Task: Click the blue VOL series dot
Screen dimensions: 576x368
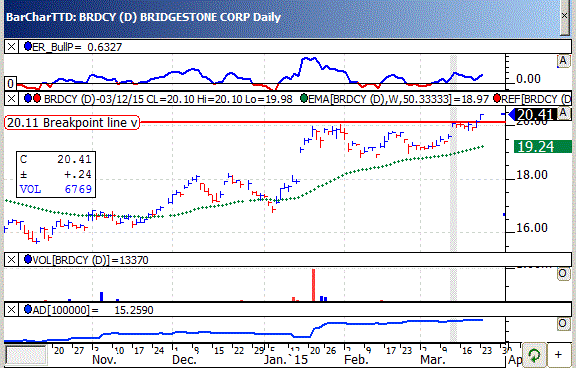Action: click(x=28, y=259)
